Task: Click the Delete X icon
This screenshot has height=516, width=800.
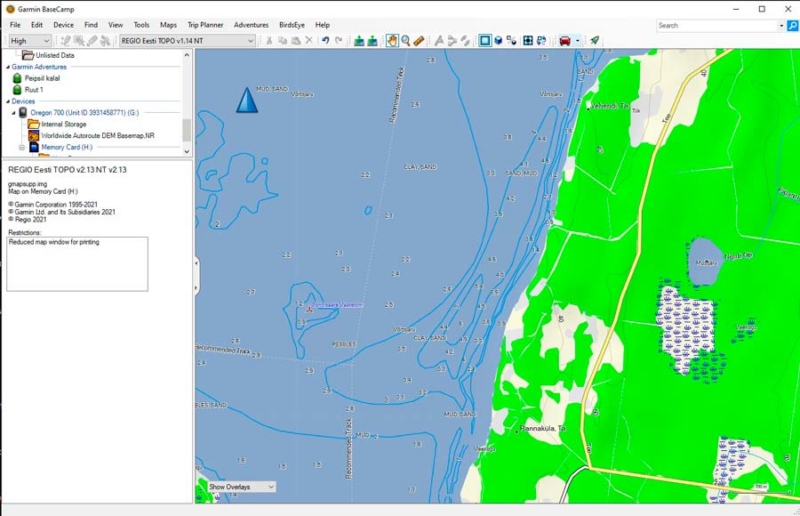Action: [x=309, y=40]
